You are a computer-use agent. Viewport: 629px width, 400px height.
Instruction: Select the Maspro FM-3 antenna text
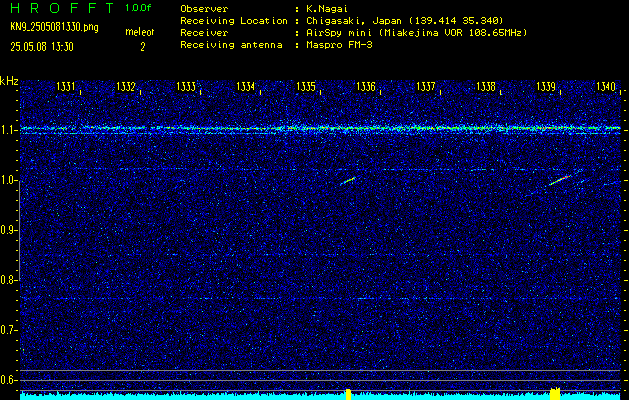pos(339,45)
